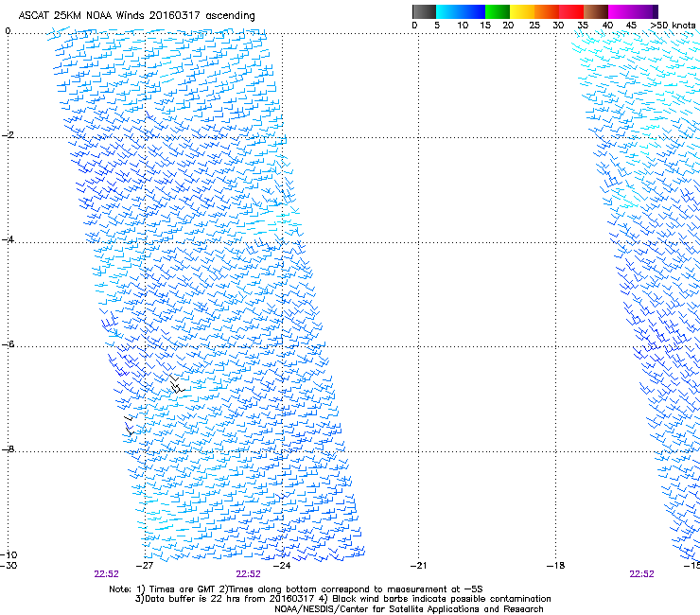
Task: Click the brown 35-40 knots legend segment
Action: click(596, 11)
